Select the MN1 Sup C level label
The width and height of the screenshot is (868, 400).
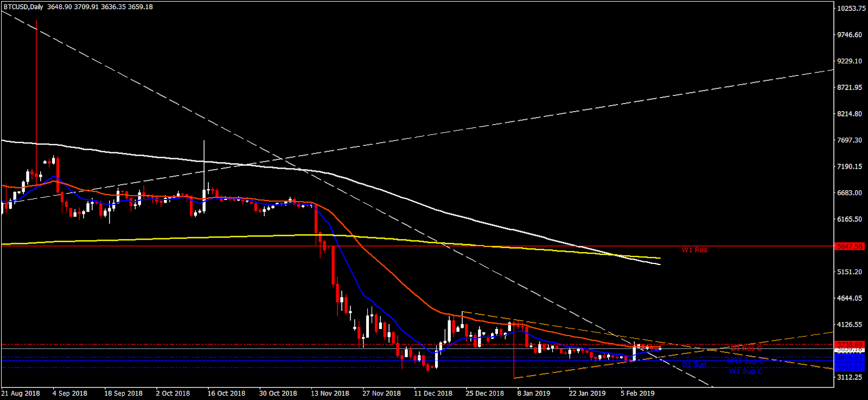click(x=745, y=361)
